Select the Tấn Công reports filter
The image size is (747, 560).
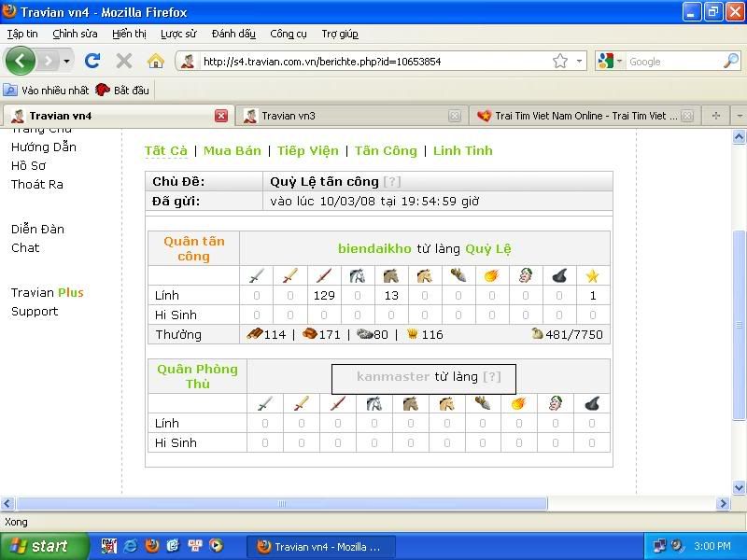(x=386, y=151)
